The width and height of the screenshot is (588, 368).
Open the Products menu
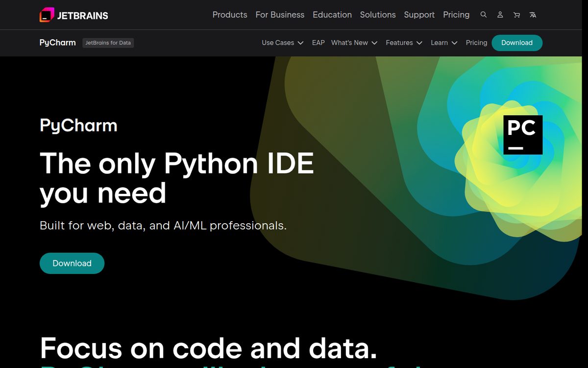pyautogui.click(x=230, y=15)
